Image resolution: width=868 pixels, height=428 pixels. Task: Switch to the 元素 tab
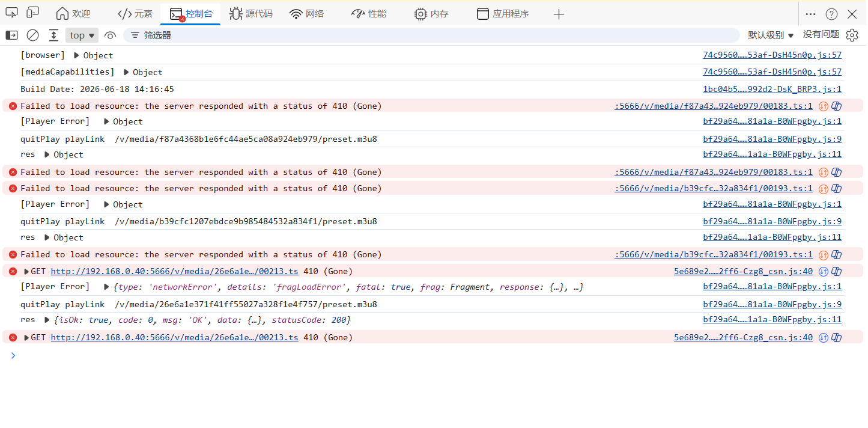pos(135,14)
